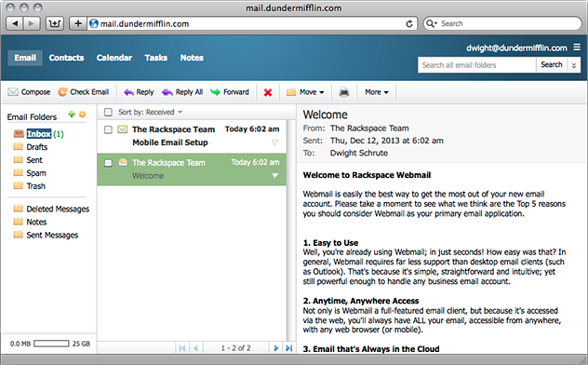
Task: Click the 1 - 2 of 2 page indicator
Action: point(236,348)
